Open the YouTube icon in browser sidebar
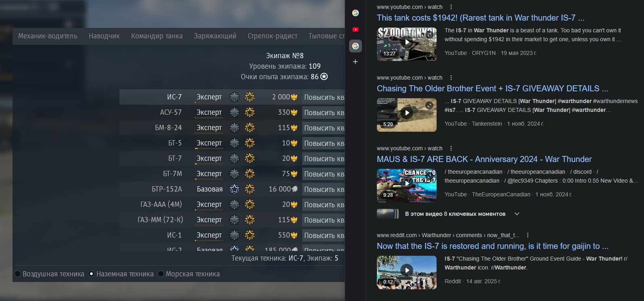Viewport: 644px width, 301px height. (x=355, y=29)
